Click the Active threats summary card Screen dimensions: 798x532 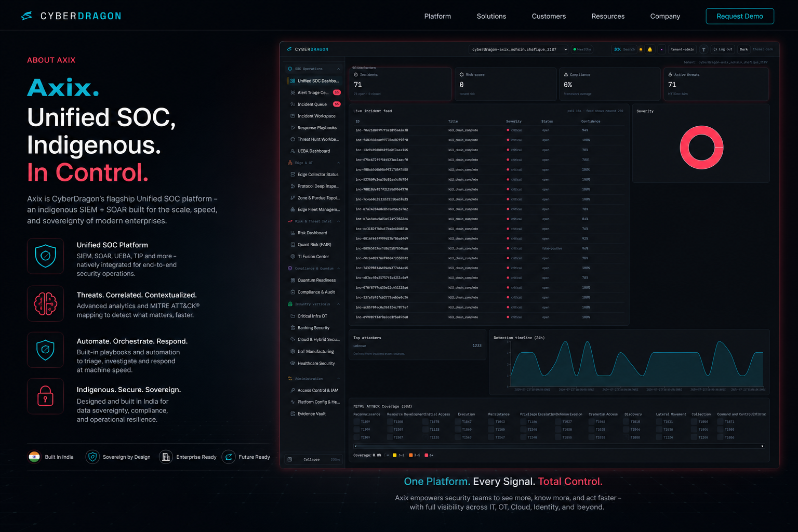click(716, 84)
